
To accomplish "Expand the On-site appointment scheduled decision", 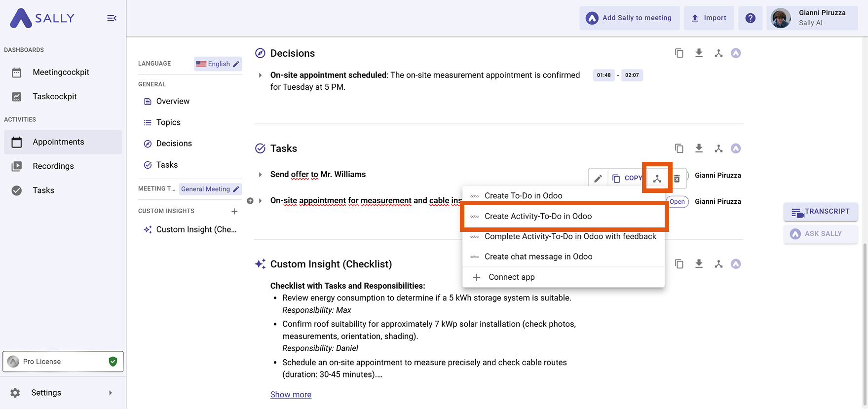I will click(x=260, y=75).
